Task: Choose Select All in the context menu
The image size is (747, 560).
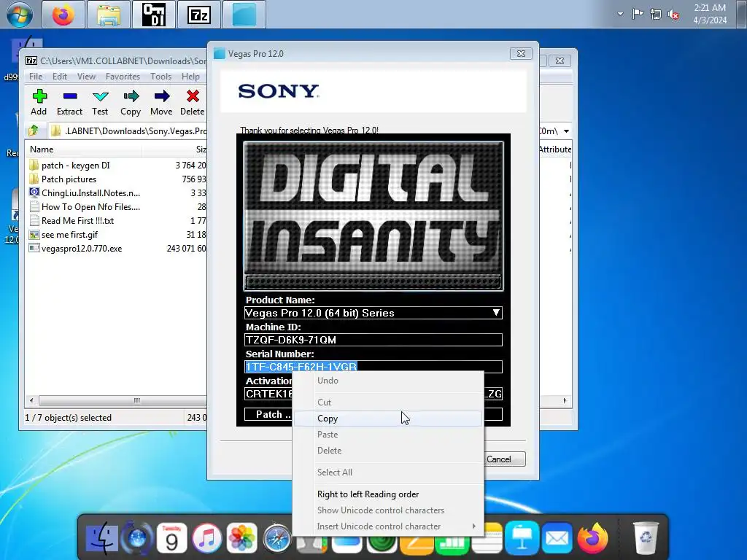Action: tap(388, 472)
